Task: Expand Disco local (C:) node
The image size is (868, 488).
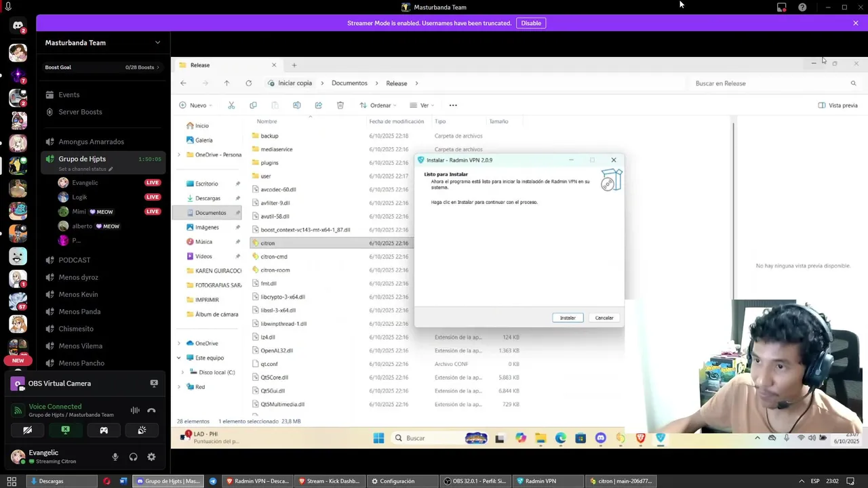Action: point(182,372)
